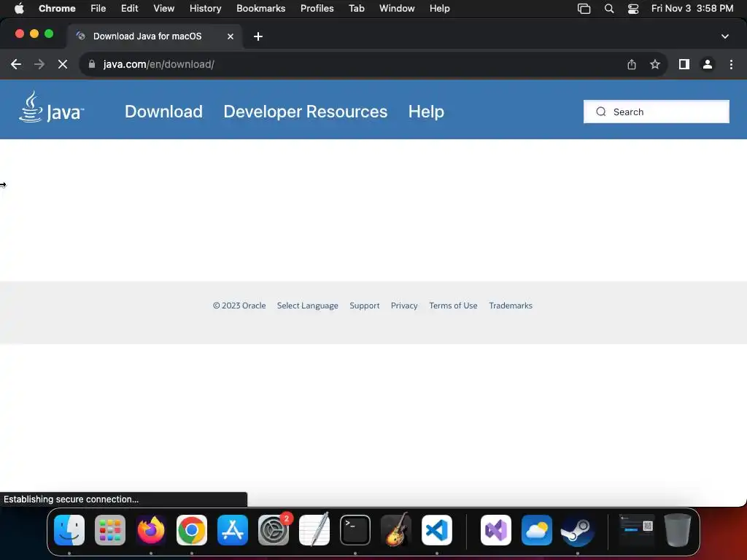The width and height of the screenshot is (747, 560).
Task: Launch Steam from the dock
Action: tap(578, 530)
